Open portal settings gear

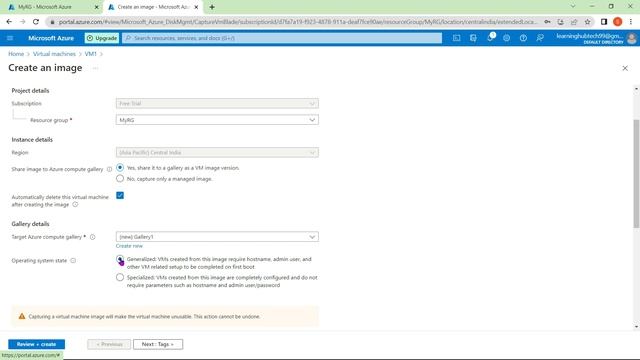click(507, 38)
